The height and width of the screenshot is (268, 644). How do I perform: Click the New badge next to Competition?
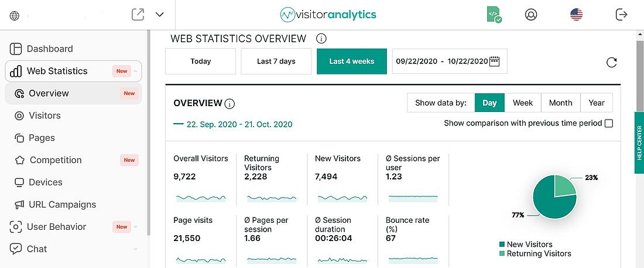(129, 160)
